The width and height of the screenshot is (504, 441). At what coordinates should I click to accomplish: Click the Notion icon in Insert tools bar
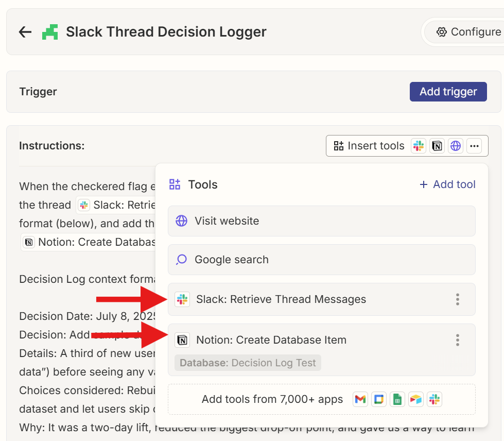coord(437,146)
